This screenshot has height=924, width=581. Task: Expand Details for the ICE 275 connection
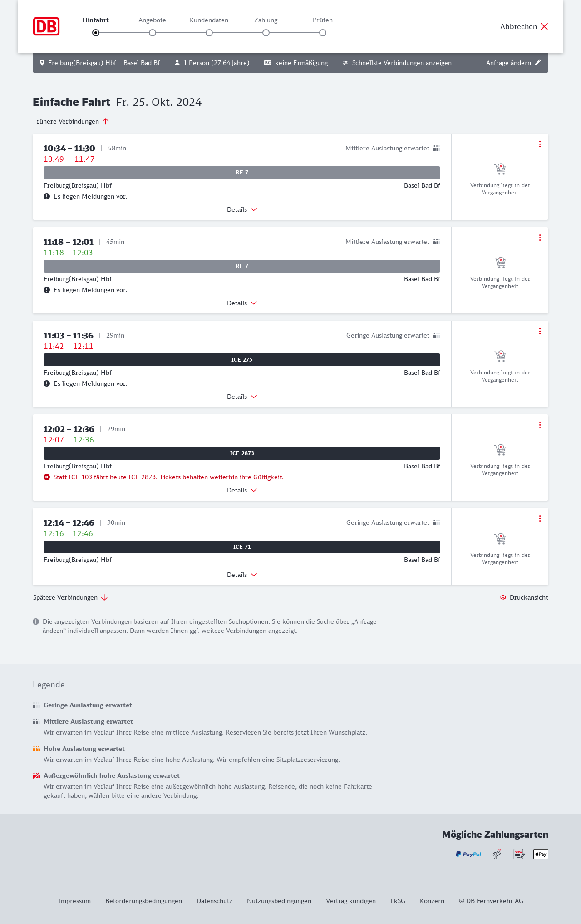click(x=242, y=397)
